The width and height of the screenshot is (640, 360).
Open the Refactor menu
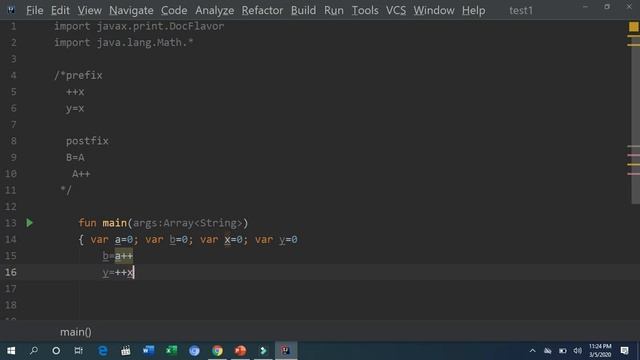(x=262, y=10)
